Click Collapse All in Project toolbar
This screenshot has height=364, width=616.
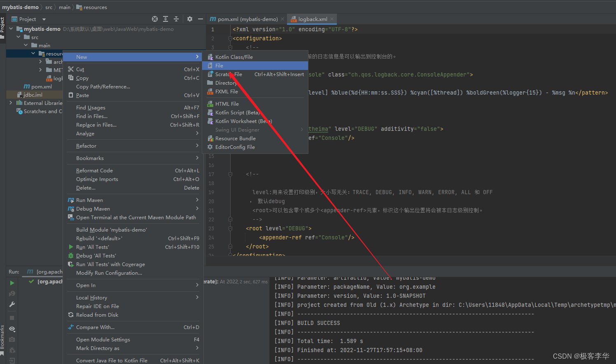pyautogui.click(x=176, y=19)
